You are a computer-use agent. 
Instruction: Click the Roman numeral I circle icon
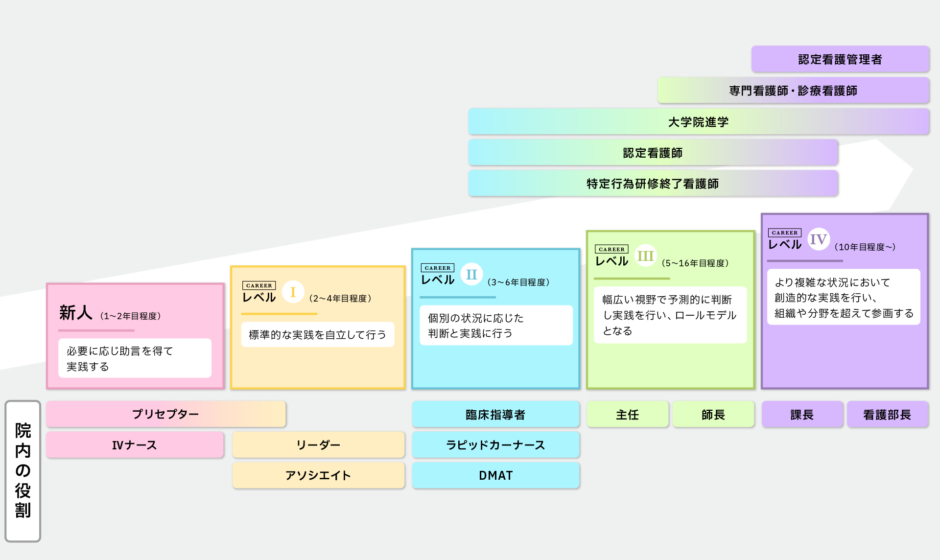[293, 292]
